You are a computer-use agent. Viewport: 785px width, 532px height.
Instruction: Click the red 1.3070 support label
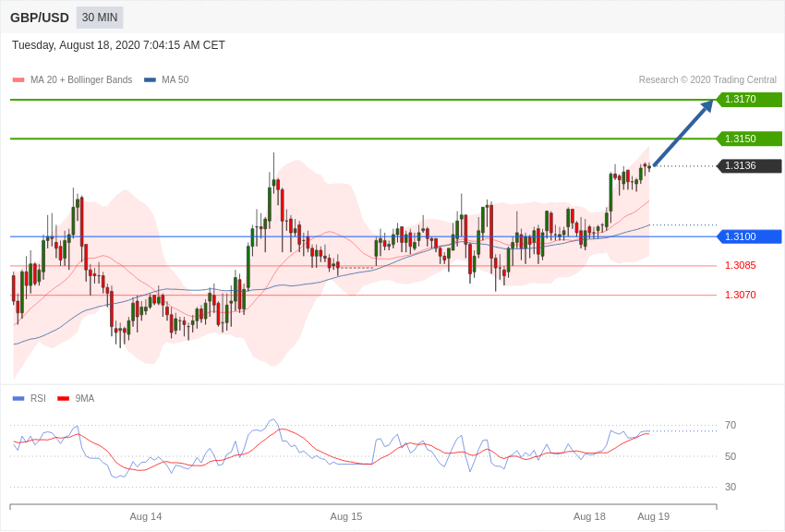point(741,295)
